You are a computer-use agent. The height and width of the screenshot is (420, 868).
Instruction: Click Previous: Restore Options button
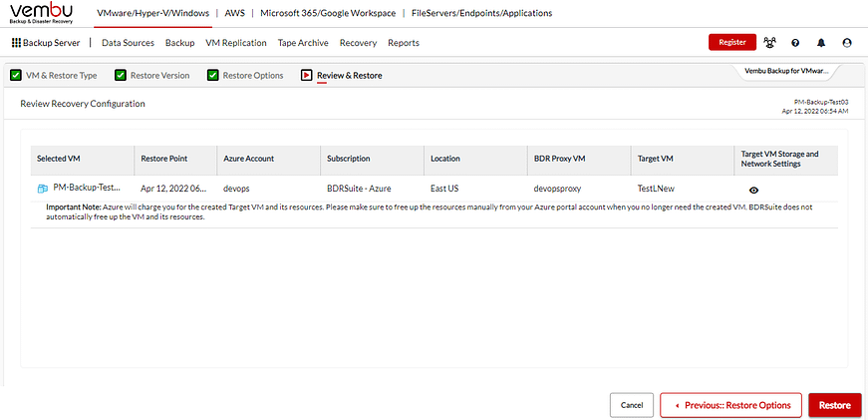click(x=730, y=405)
